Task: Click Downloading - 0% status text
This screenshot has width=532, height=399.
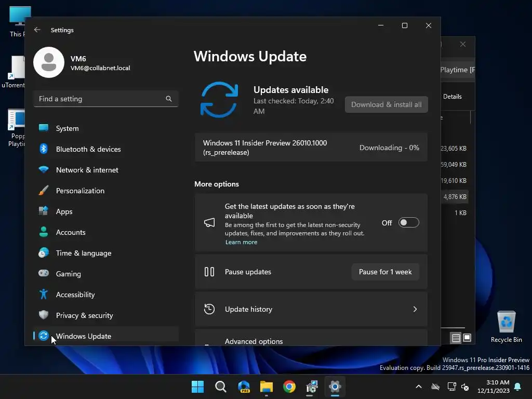Action: point(389,148)
